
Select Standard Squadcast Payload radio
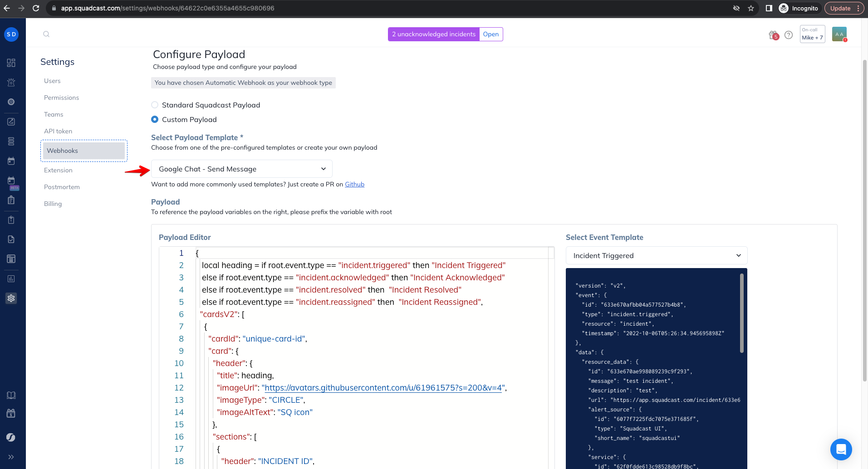coord(155,105)
